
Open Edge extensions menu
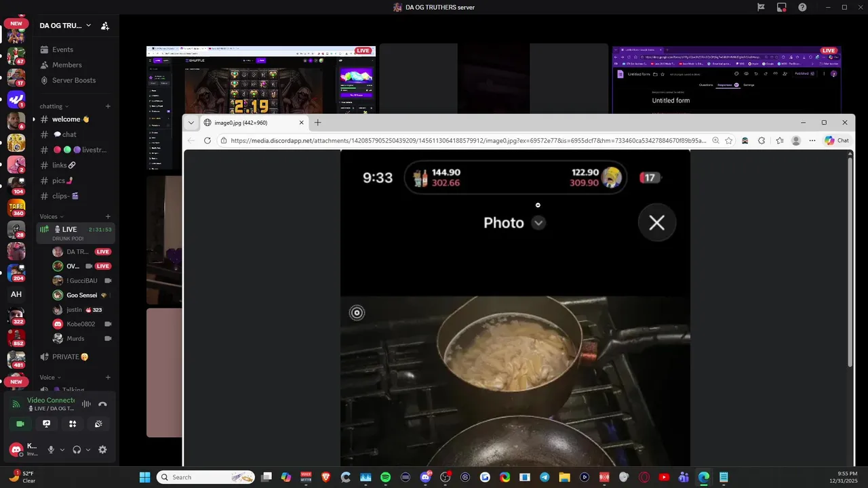[x=762, y=140]
